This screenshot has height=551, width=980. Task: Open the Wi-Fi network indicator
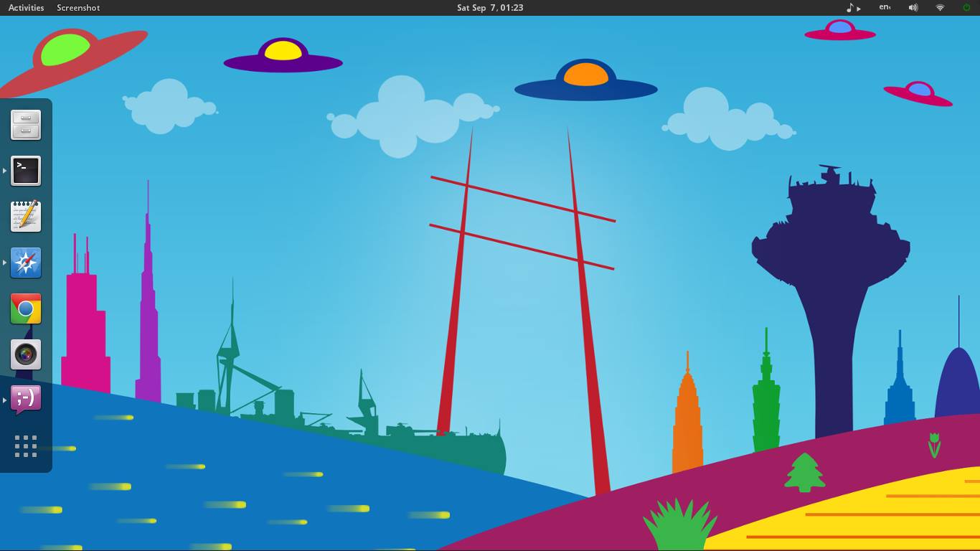tap(940, 8)
